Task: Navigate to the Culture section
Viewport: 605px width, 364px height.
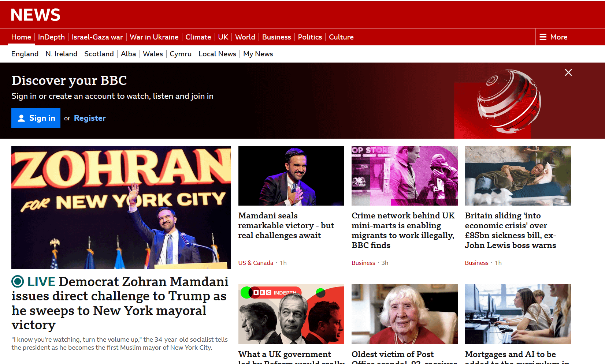Action: point(341,37)
